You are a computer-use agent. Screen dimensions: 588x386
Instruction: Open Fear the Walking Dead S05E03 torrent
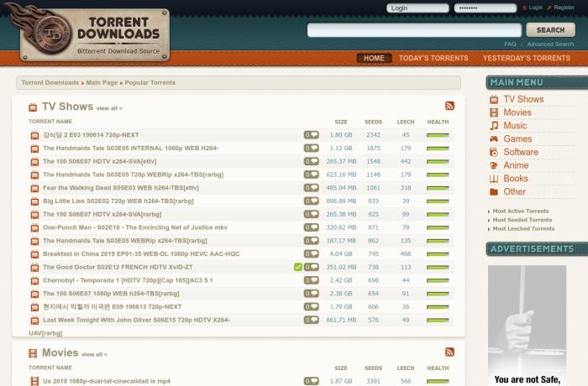pyautogui.click(x=121, y=188)
